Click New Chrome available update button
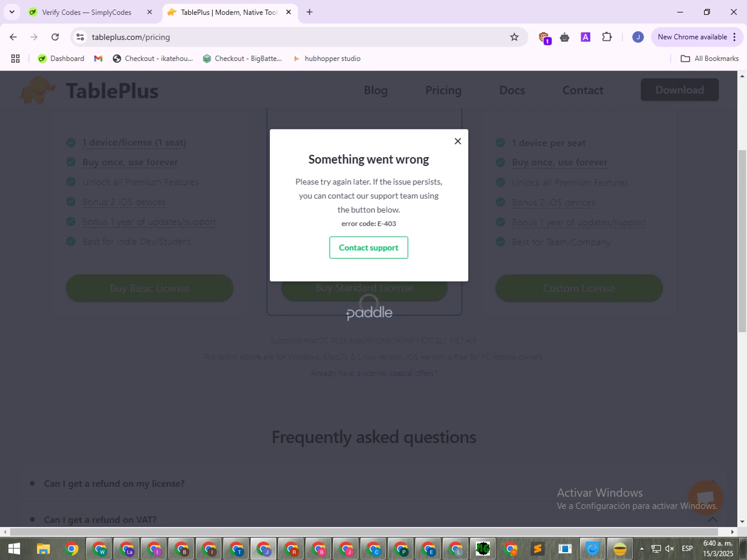 click(x=692, y=37)
